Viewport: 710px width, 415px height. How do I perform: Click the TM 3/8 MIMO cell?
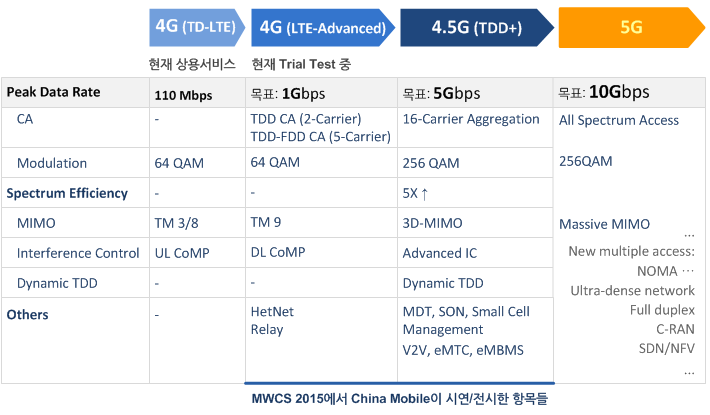[197, 223]
